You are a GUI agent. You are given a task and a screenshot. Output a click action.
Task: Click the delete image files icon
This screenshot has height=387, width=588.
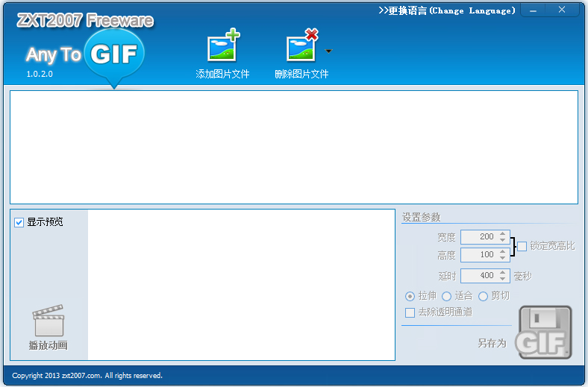302,45
